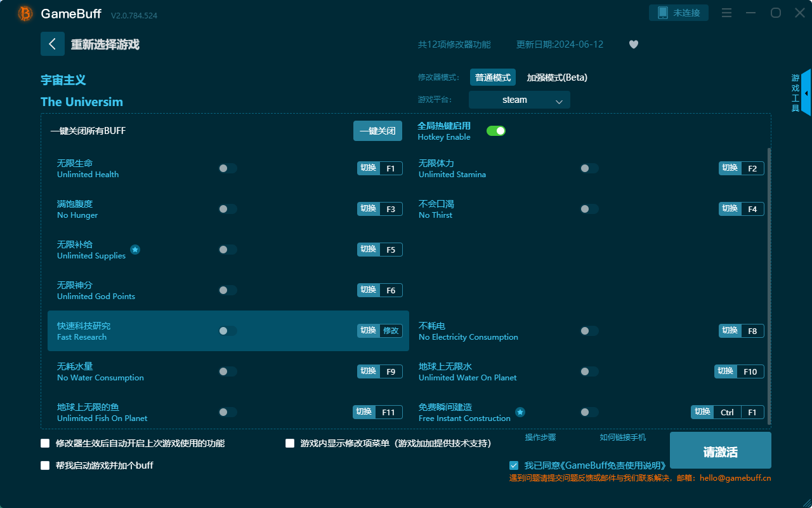Open the steam platform dropdown

tap(519, 100)
